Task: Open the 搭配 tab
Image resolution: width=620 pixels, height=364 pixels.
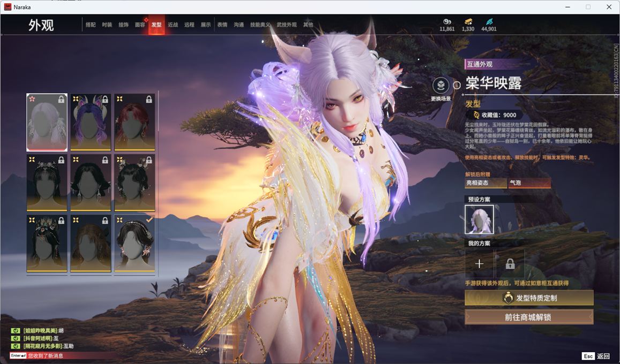Action: (91, 25)
